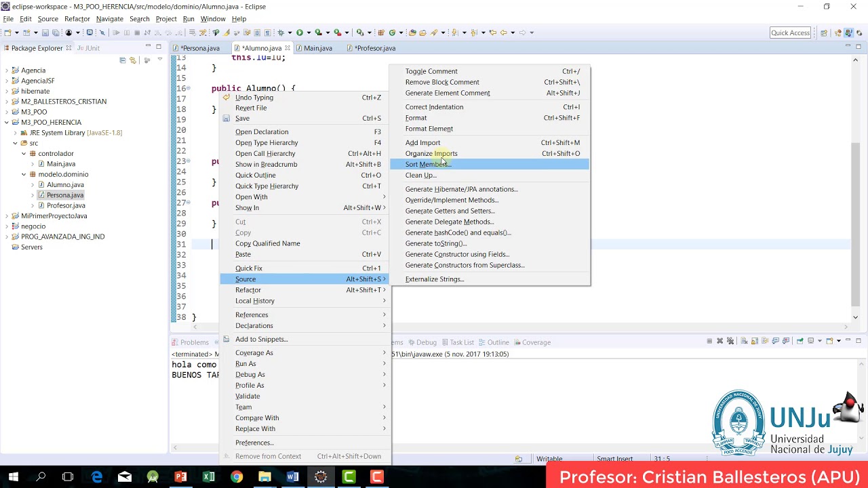Click the Remove Launch X icon in Console
The width and height of the screenshot is (868, 488).
tap(720, 341)
